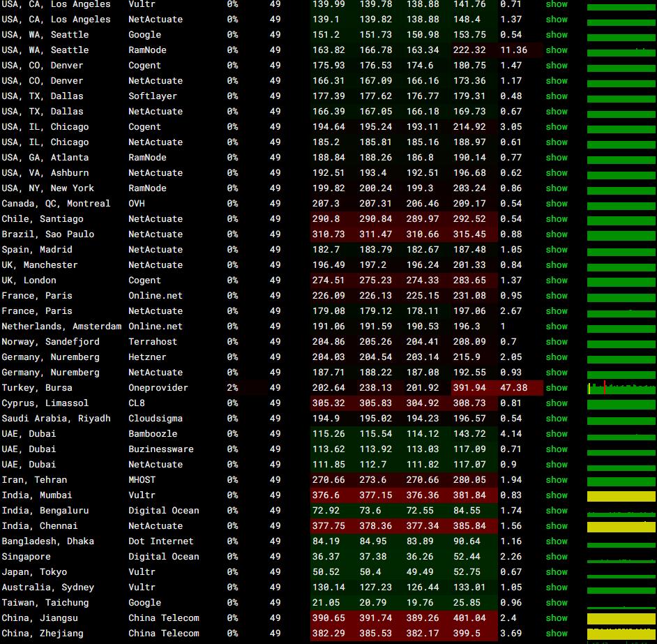Select the OVH provider name
Image resolution: width=657 pixels, height=644 pixels.
tap(136, 203)
